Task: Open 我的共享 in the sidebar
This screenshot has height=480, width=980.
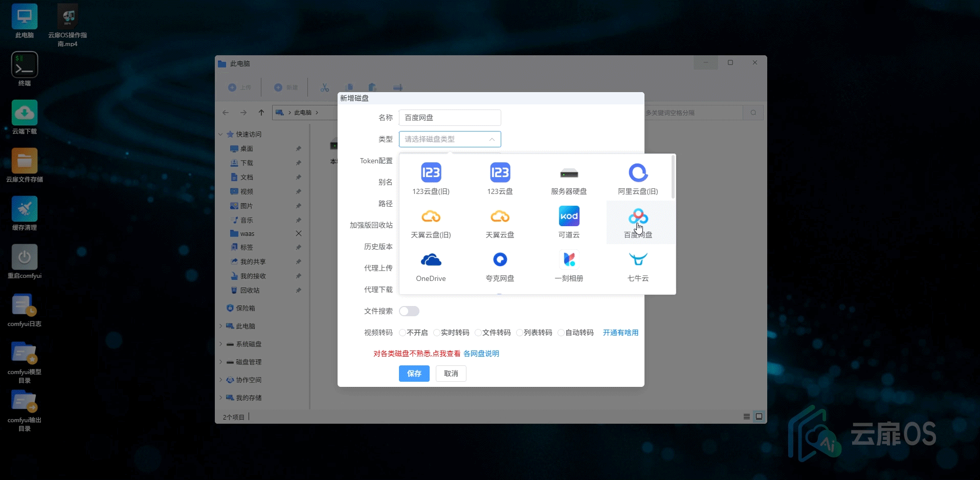Action: click(249, 262)
